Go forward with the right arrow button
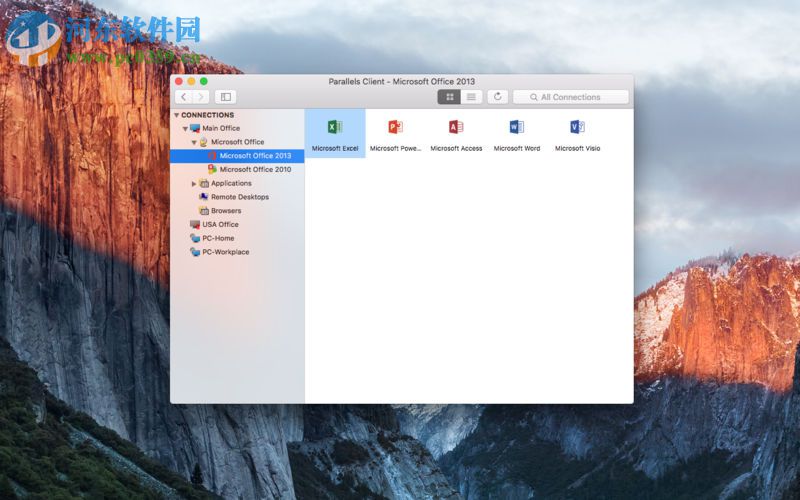The height and width of the screenshot is (500, 800). coord(201,96)
